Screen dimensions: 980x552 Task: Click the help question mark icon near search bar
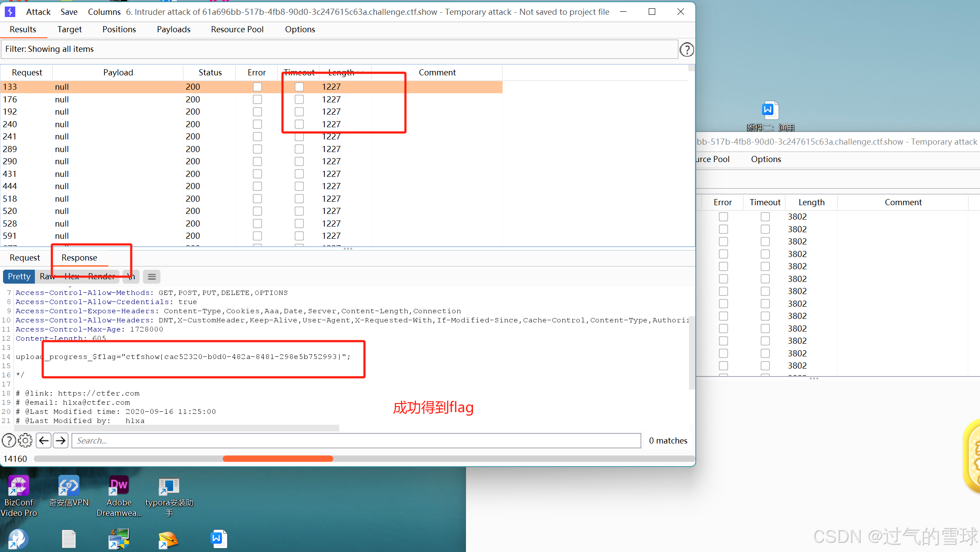click(9, 440)
